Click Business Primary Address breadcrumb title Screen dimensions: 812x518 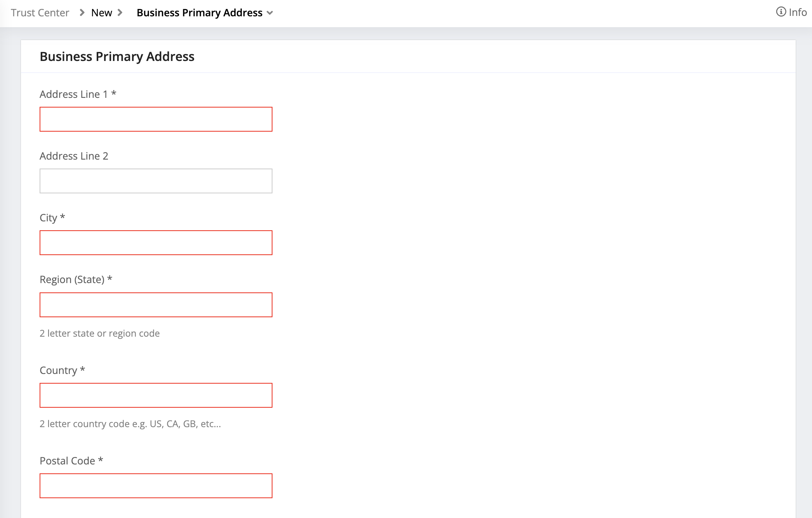point(200,13)
